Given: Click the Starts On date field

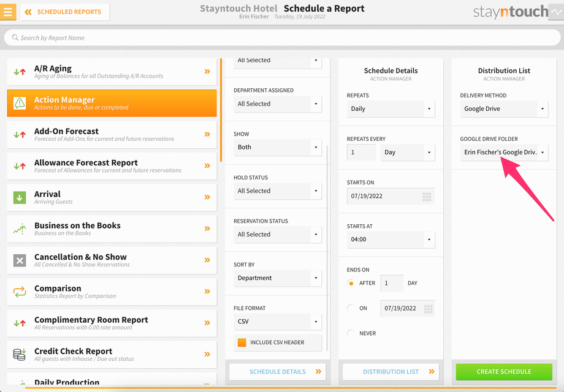Looking at the screenshot, I should pos(391,196).
